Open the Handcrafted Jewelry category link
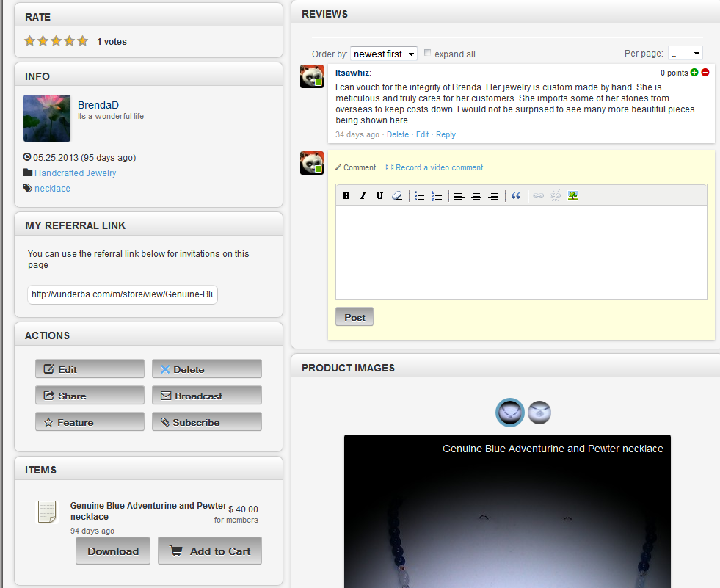 tap(75, 173)
